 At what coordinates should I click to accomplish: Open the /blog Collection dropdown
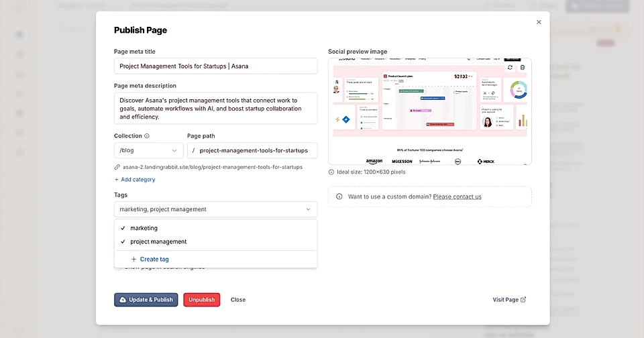[148, 150]
